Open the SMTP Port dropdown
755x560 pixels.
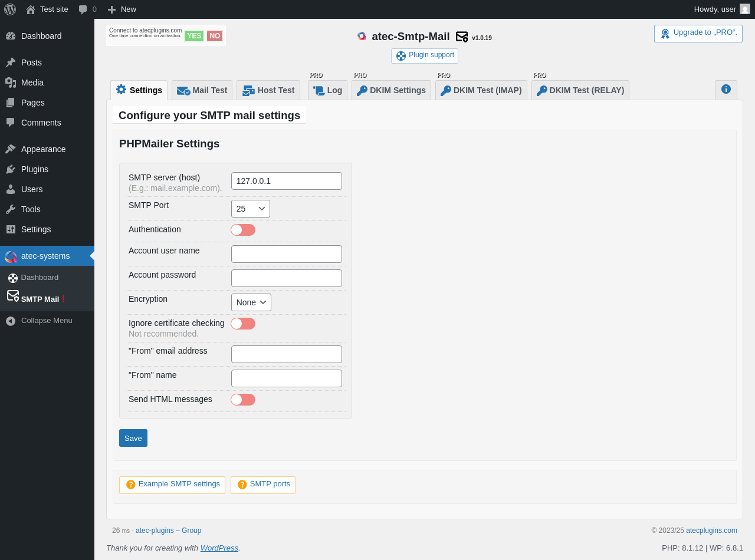pyautogui.click(x=251, y=209)
